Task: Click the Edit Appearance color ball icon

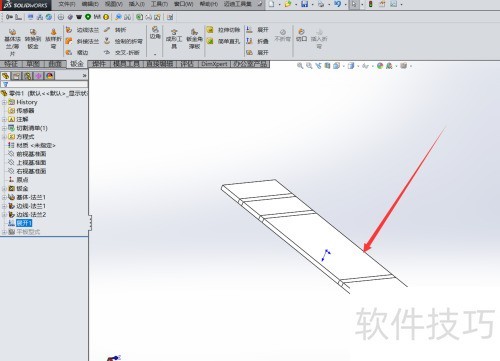Action: coord(380,66)
